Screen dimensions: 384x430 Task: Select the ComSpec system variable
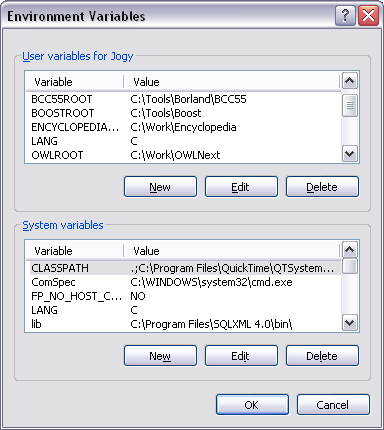pyautogui.click(x=53, y=282)
